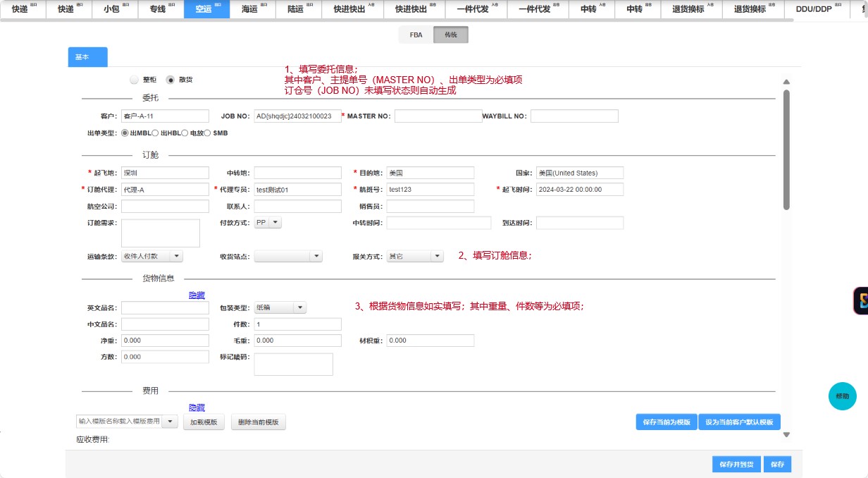Select the 整柜 radio option

134,80
